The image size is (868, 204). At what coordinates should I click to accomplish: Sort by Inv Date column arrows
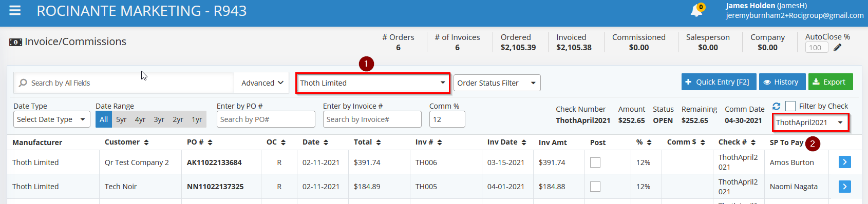[524, 142]
